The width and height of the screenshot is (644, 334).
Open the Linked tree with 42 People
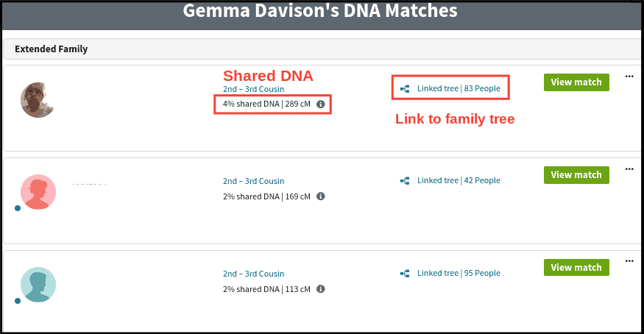(x=458, y=181)
